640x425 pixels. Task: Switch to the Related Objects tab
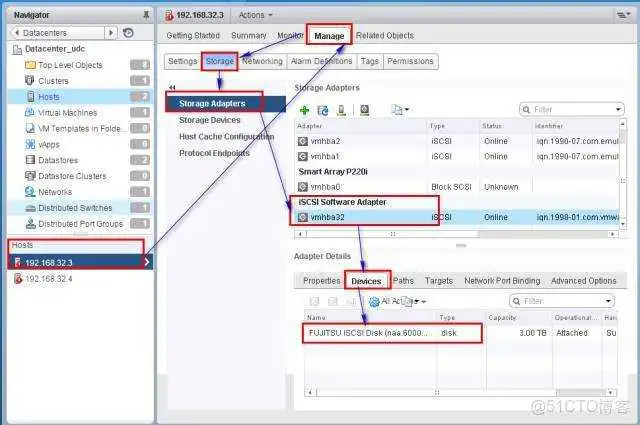(385, 36)
